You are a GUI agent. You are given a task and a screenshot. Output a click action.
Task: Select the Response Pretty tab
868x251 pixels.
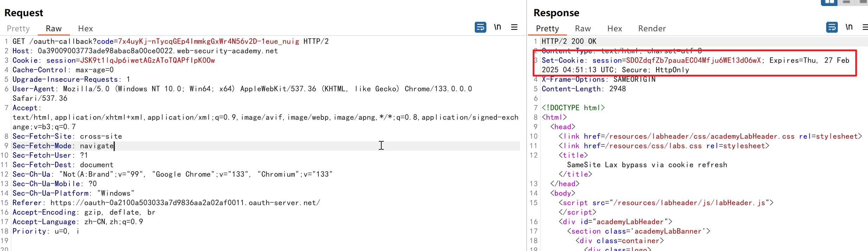[x=547, y=28]
